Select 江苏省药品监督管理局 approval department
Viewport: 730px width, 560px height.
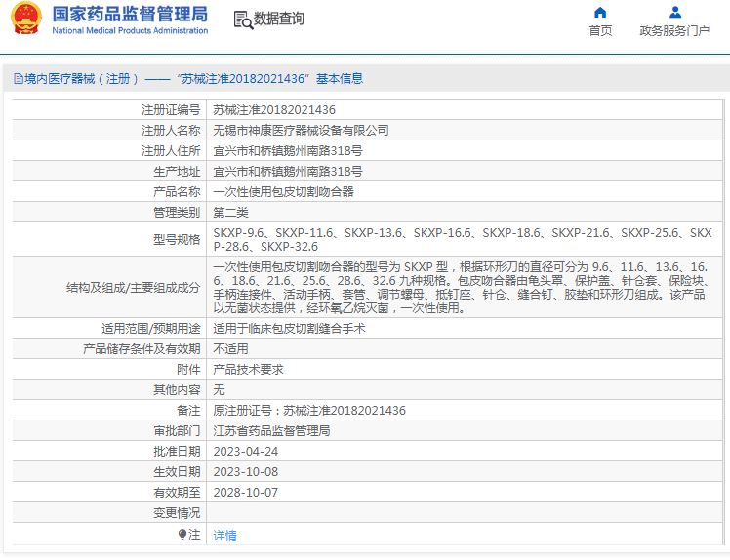coord(271,431)
